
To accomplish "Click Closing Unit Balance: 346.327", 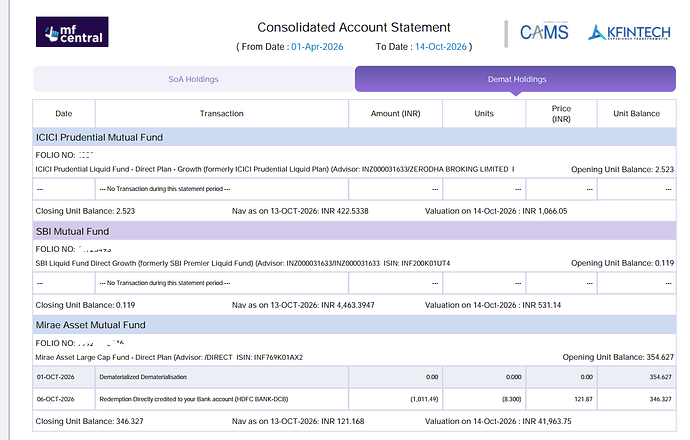I will 89,421.
